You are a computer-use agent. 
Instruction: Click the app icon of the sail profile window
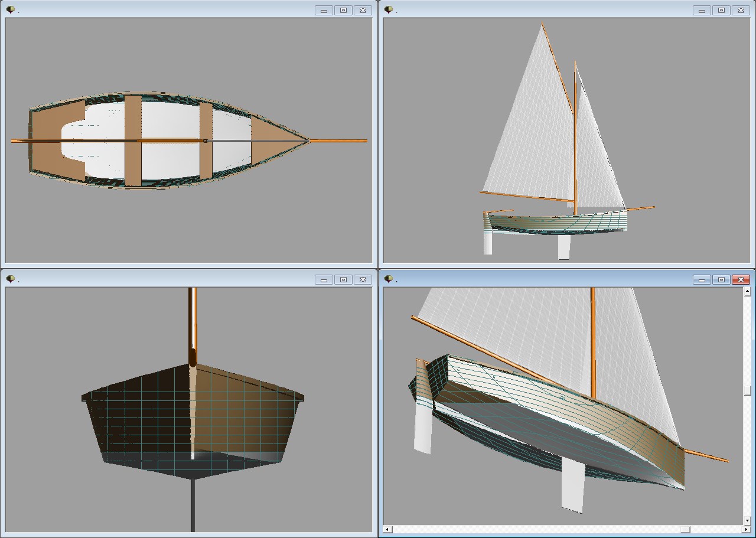pos(388,9)
